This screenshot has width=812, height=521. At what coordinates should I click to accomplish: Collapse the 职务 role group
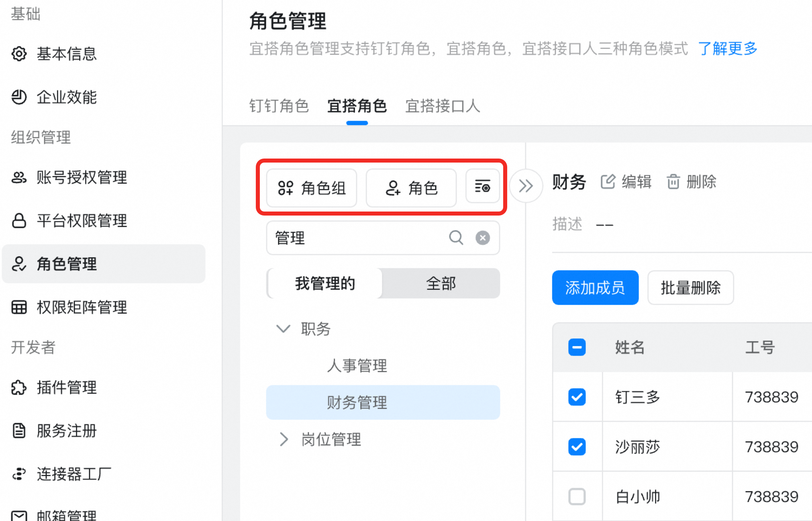pos(283,329)
